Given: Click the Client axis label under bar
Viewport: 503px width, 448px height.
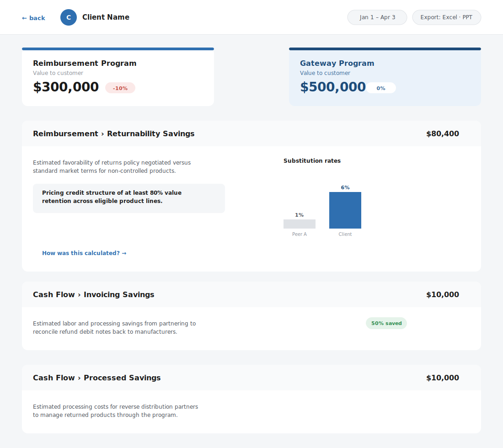Looking at the screenshot, I should pyautogui.click(x=345, y=234).
